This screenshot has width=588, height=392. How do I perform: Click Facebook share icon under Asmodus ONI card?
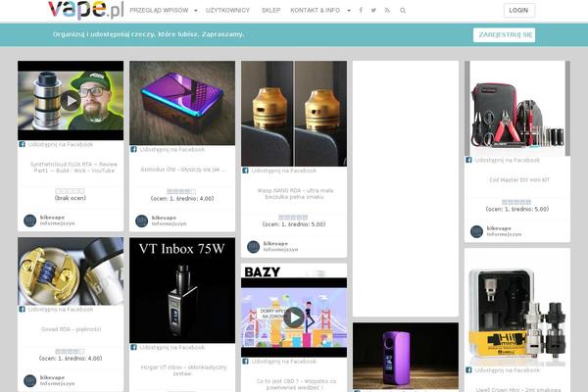pyautogui.click(x=133, y=150)
